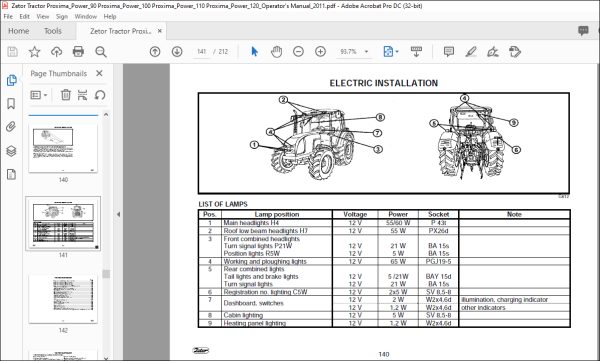The image size is (600, 361).
Task: Open the Attachments panel paperclip
Action: point(11,127)
